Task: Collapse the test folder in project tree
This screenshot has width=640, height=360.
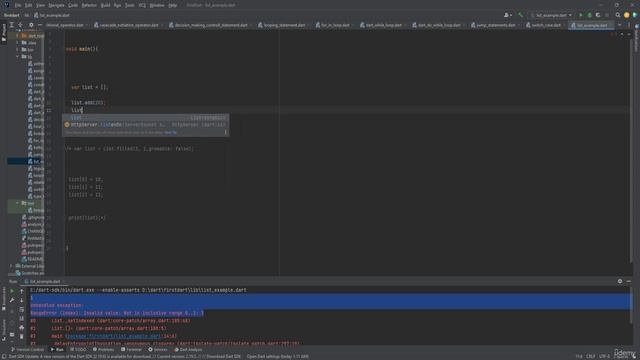Action: pos(18,203)
